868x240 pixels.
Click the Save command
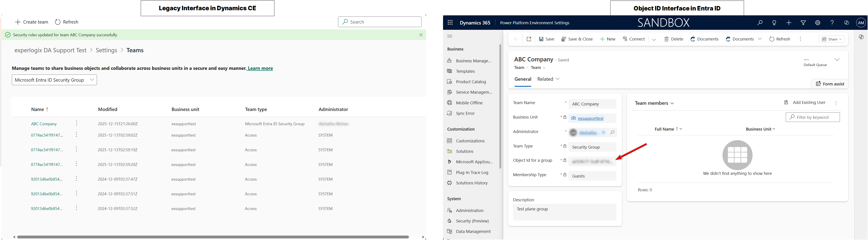[x=547, y=39]
